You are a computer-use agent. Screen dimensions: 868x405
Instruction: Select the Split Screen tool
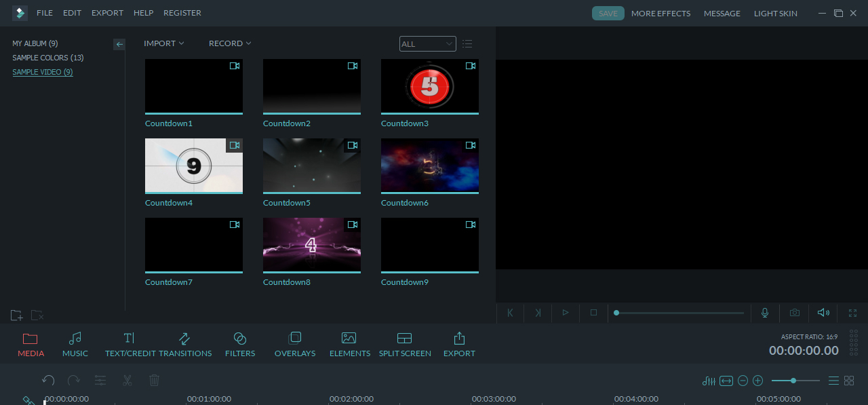click(x=405, y=345)
